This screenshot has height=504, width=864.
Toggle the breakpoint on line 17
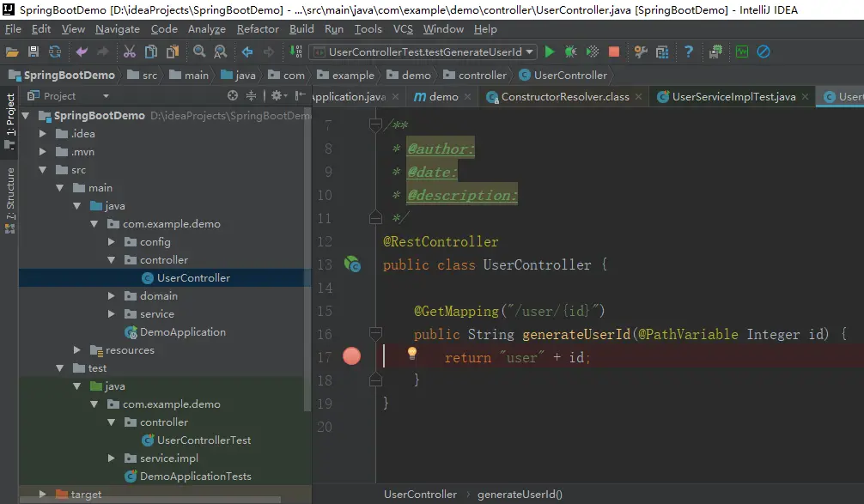pyautogui.click(x=351, y=356)
